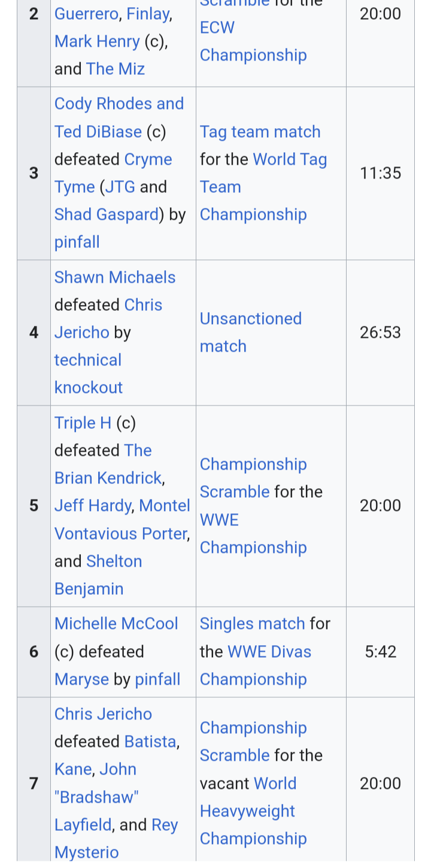The image size is (431, 868).
Task: Open the Rey Mysterio link
Action: click(x=117, y=839)
